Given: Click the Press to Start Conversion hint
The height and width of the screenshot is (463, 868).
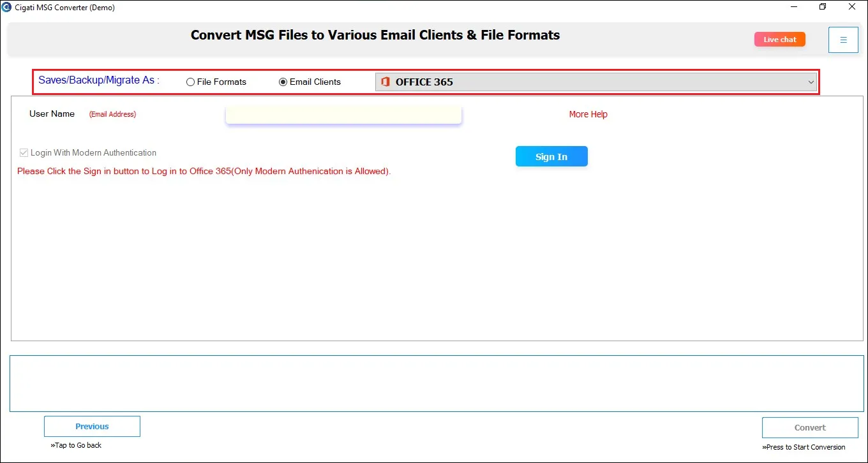Looking at the screenshot, I should pos(804,447).
